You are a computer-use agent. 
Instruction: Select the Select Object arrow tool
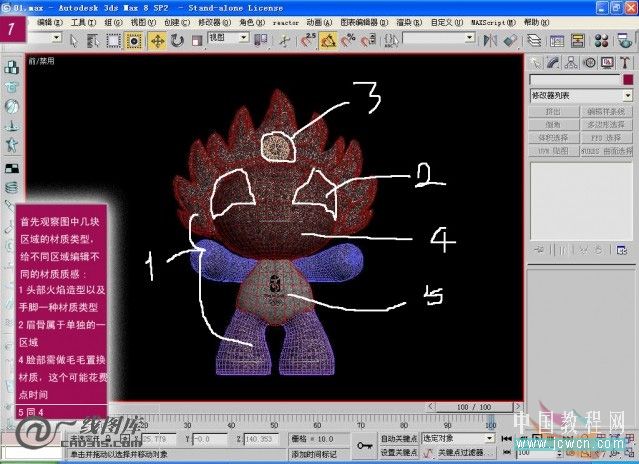74,40
